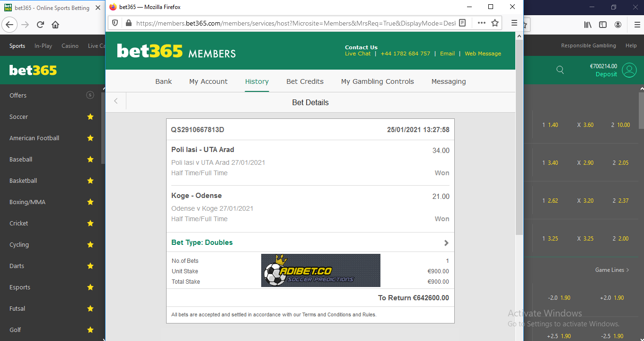Click the Live Chat link
This screenshot has width=644, height=341.
pos(358,54)
